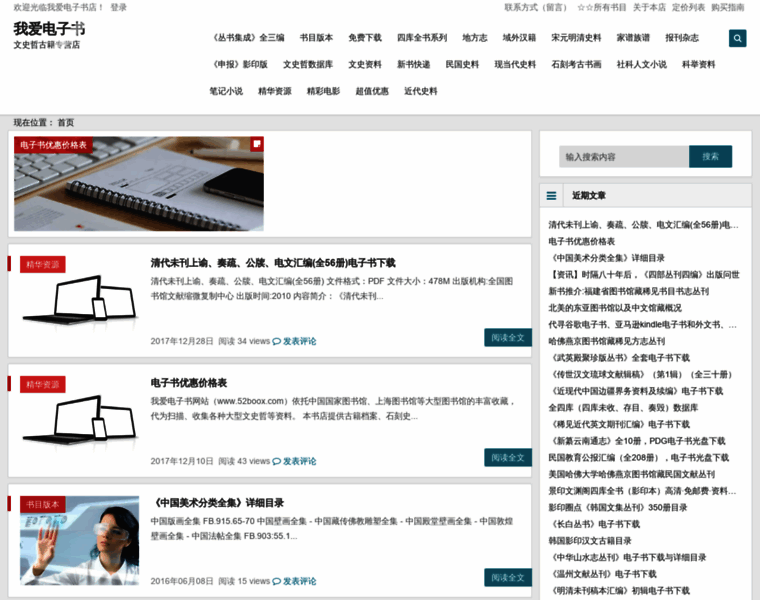
Task: Click 阅读全文 button for 清代未刊上谕 post
Action: coord(508,338)
